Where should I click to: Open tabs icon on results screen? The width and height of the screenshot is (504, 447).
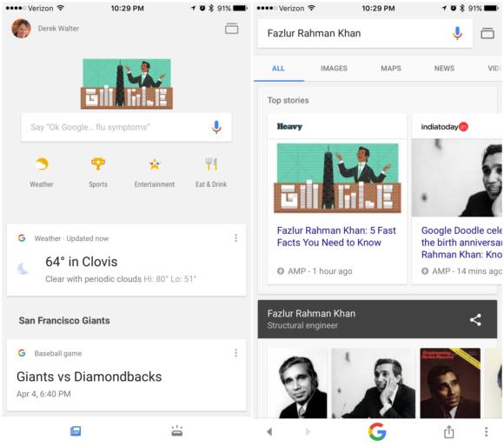coord(487,33)
